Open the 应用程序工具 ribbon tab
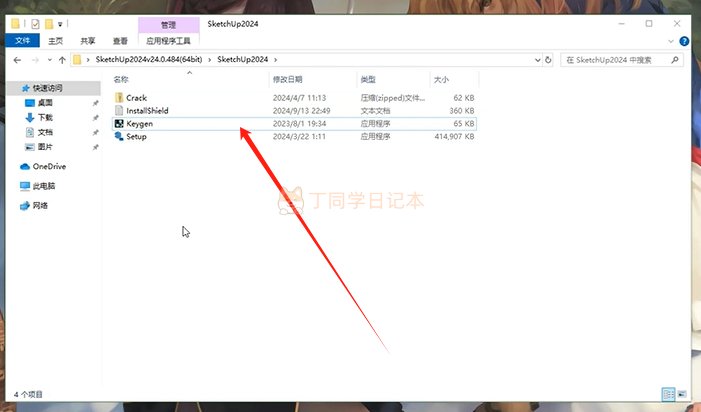 tap(168, 41)
